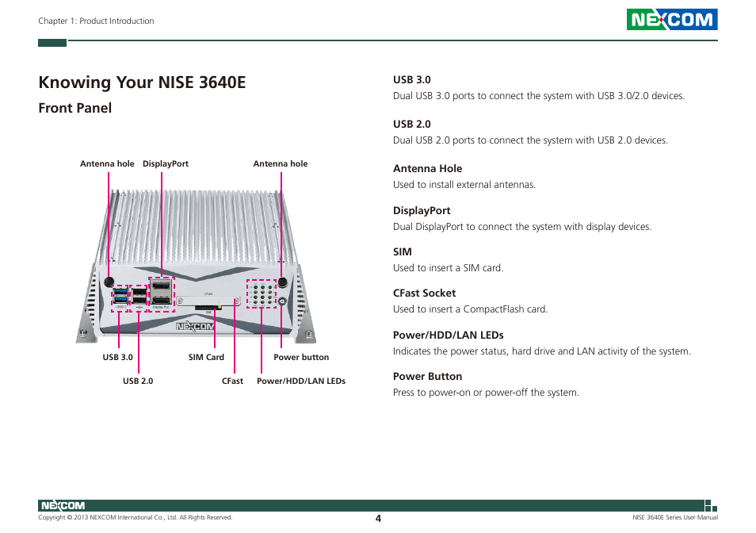The height and width of the screenshot is (533, 756).
Task: Select the 'CFast Socket' heading
Action: click(424, 293)
